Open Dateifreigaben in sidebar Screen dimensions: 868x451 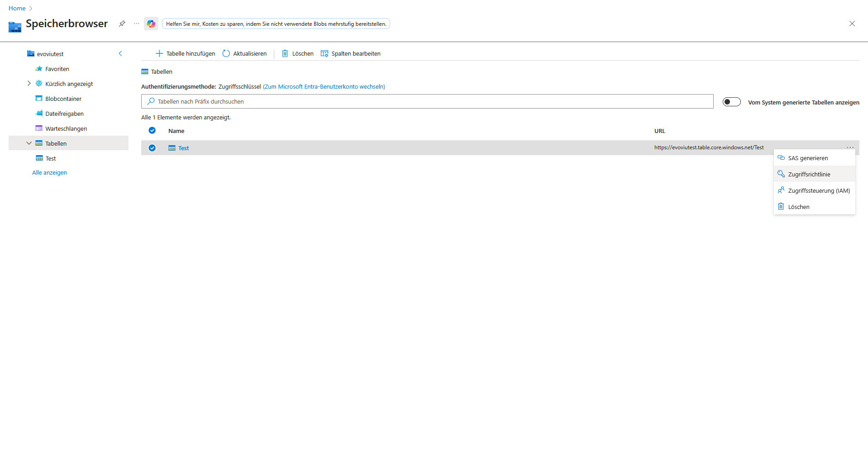click(64, 114)
